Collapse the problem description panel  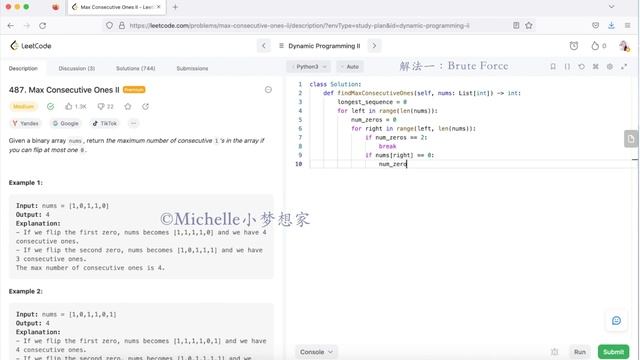coord(268,90)
